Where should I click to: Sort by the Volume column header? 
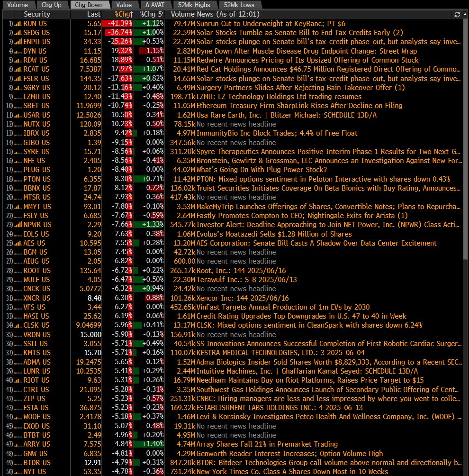coord(182,14)
